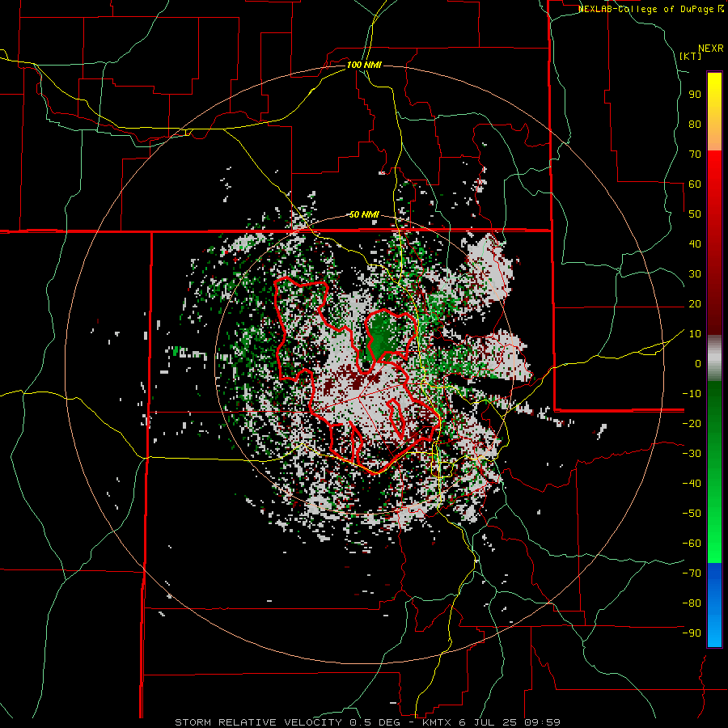Click the "50 NMI" range ring label
Image resolution: width=728 pixels, height=728 pixels.
pos(364,214)
